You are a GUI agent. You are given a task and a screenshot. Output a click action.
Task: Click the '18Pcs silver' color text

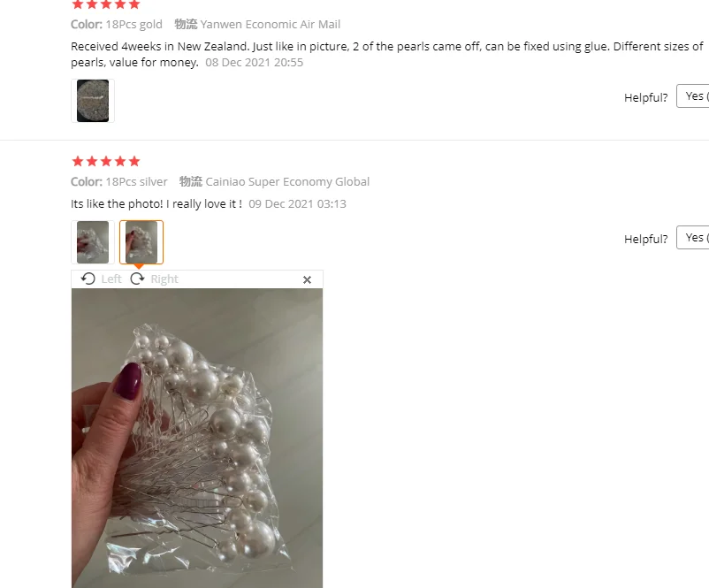(136, 182)
